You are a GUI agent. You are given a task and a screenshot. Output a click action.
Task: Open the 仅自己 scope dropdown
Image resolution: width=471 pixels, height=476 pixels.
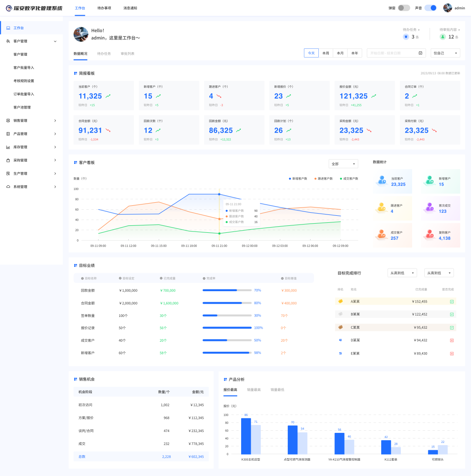coord(445,53)
